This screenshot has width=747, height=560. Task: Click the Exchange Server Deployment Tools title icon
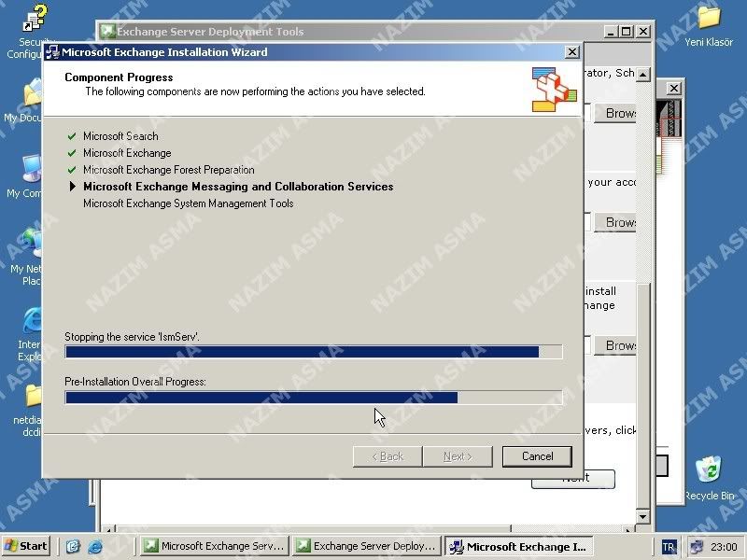pos(108,32)
